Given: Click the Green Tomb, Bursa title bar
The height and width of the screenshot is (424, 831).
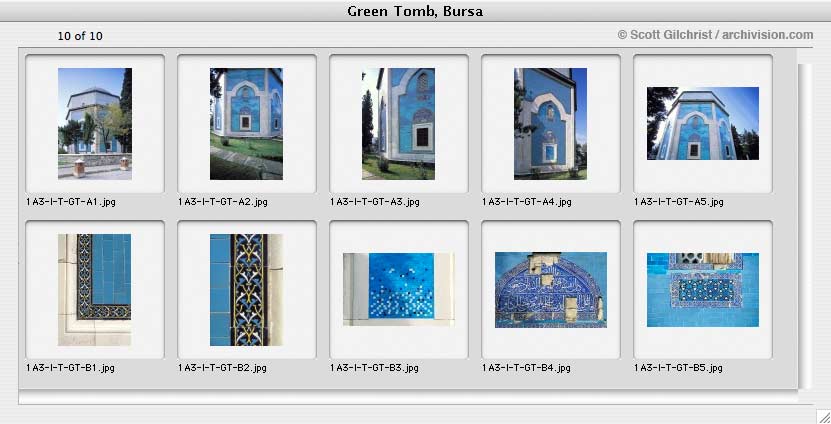Looking at the screenshot, I should click(x=416, y=11).
